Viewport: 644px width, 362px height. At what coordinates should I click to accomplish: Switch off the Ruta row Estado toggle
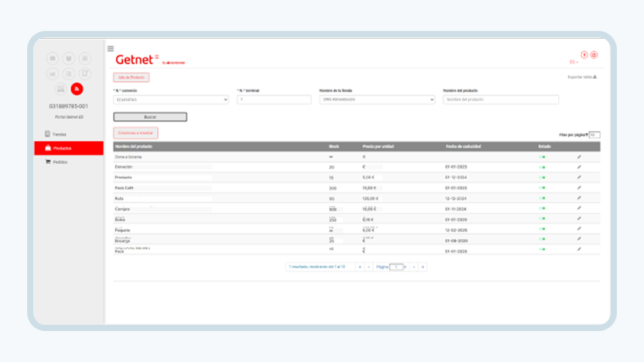(542, 198)
